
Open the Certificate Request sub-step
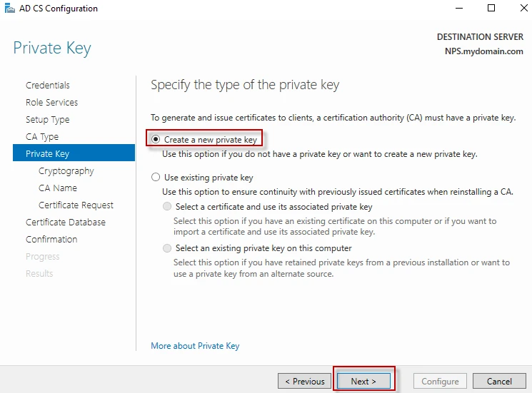[x=76, y=205]
